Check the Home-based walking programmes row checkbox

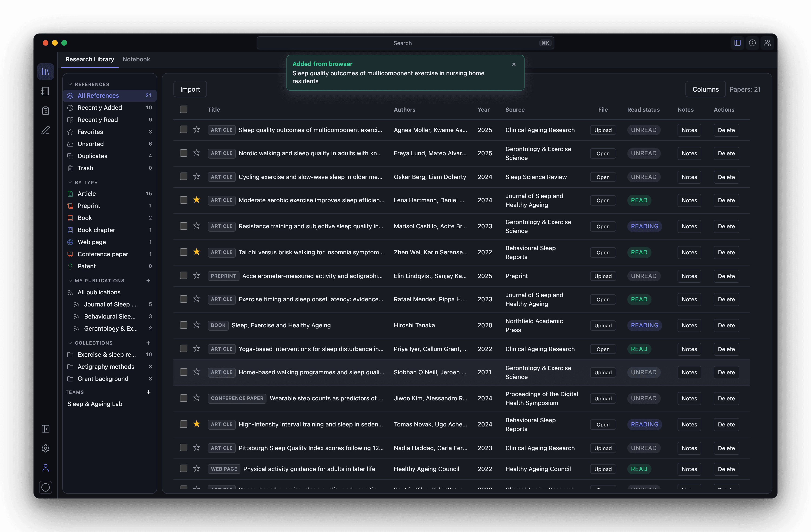(184, 372)
